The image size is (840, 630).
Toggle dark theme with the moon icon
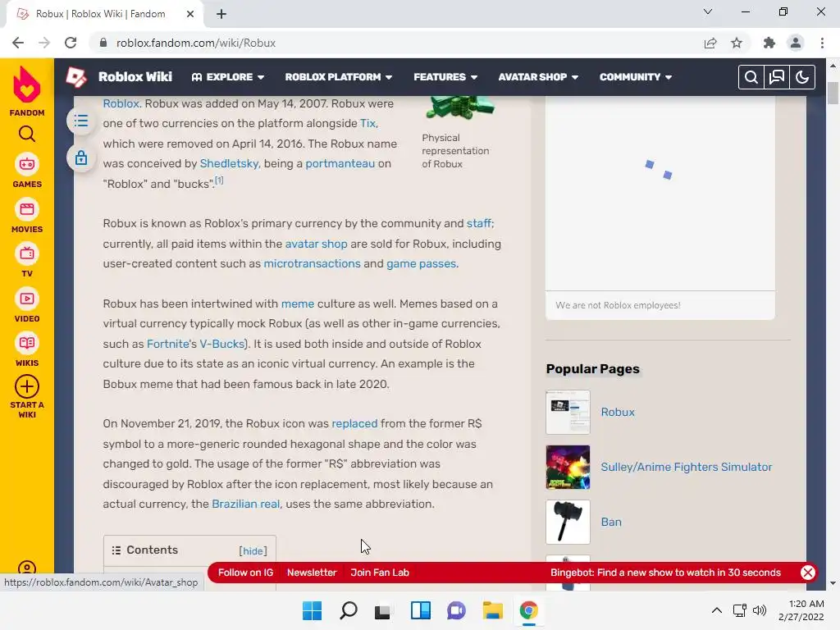pyautogui.click(x=802, y=77)
